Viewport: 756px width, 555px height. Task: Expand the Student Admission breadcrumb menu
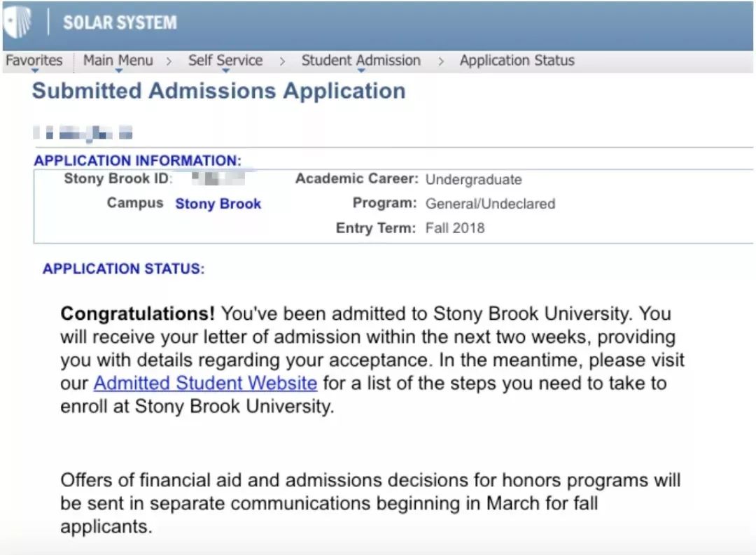pyautogui.click(x=360, y=61)
